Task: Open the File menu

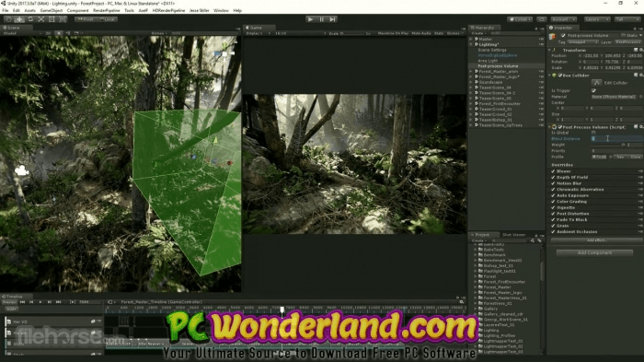Action: pos(6,10)
